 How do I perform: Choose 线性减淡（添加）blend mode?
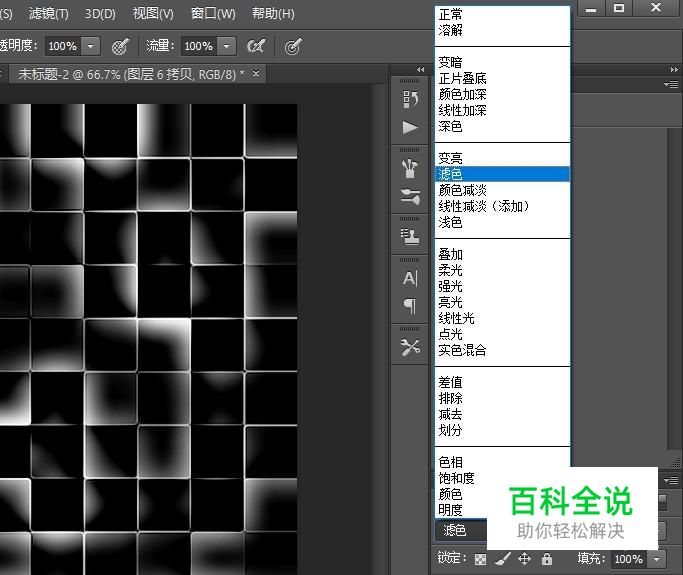[502, 206]
